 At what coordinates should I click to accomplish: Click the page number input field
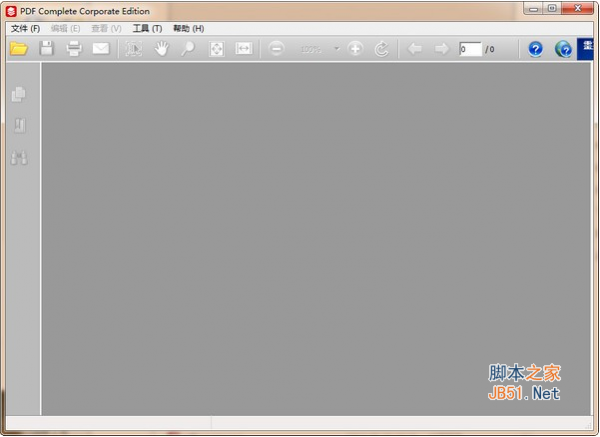click(470, 49)
